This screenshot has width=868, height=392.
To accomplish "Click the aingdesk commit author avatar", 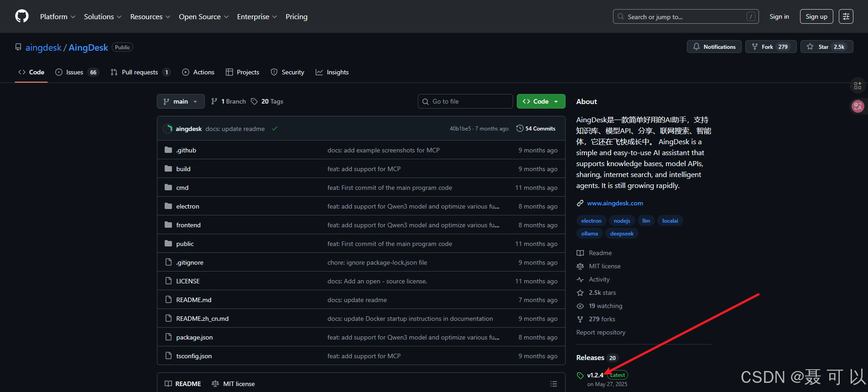I will (x=168, y=129).
